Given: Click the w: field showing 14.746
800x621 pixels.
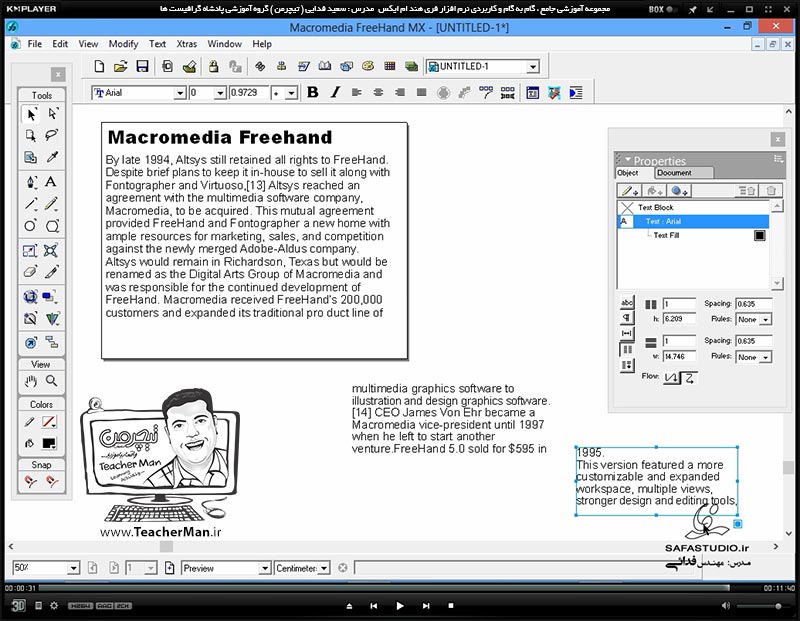Looking at the screenshot, I should (x=679, y=357).
